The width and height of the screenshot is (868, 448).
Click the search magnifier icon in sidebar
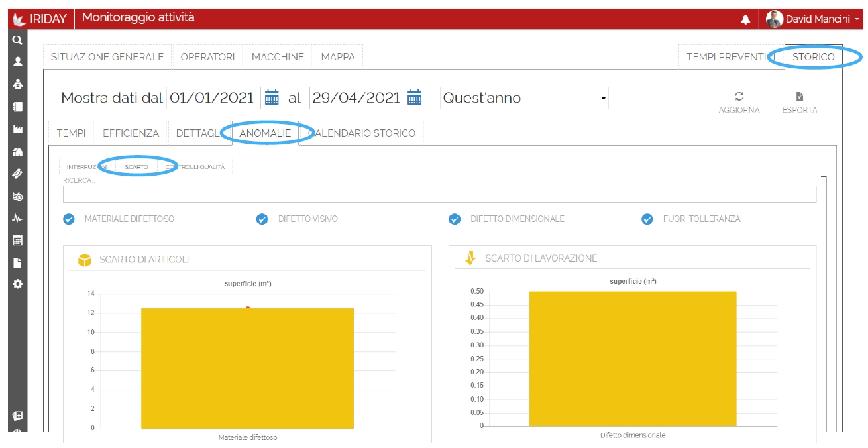coord(18,40)
